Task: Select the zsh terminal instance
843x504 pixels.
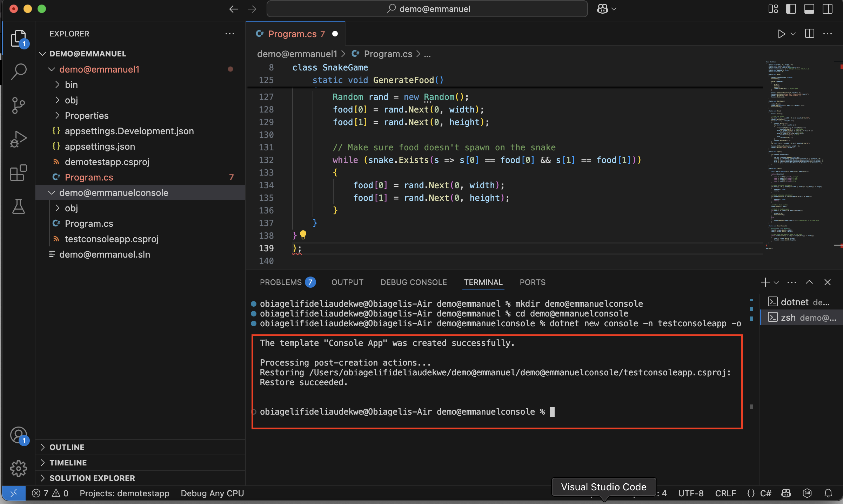Action: [801, 317]
